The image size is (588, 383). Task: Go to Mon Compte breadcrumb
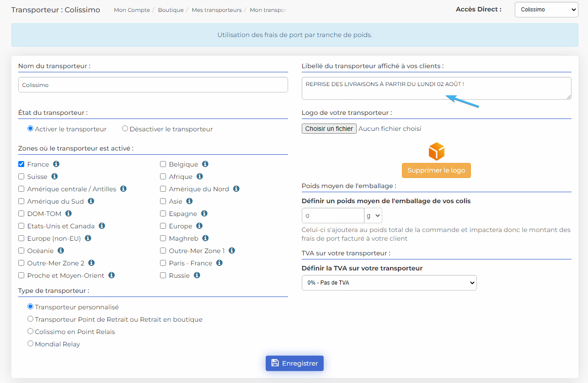132,10
